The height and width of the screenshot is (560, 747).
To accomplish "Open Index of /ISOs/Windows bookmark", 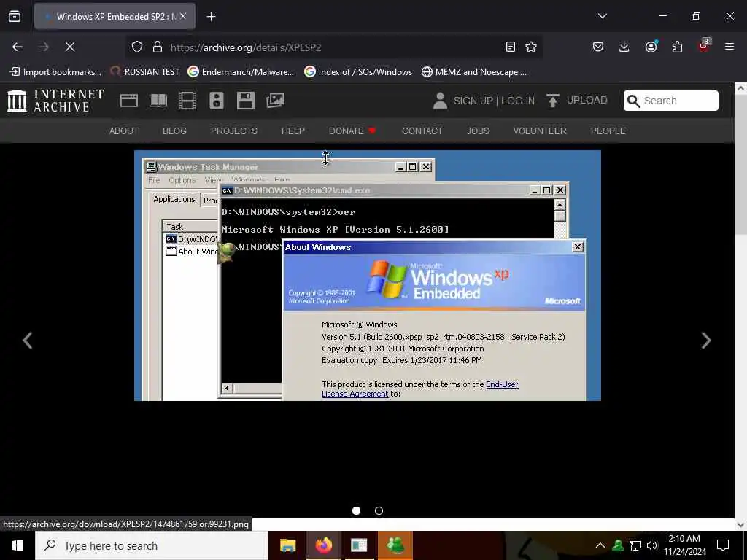I will pos(358,72).
